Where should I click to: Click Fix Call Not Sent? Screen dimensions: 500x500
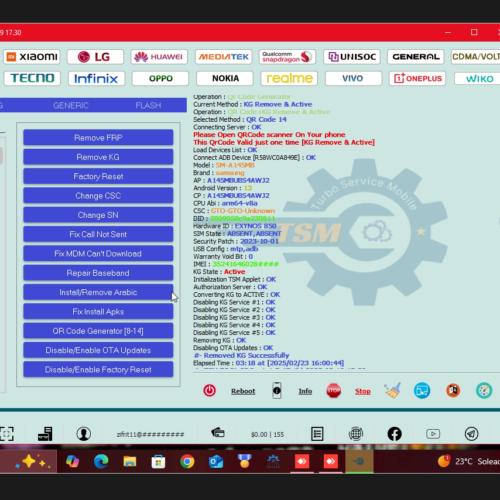[x=98, y=234]
